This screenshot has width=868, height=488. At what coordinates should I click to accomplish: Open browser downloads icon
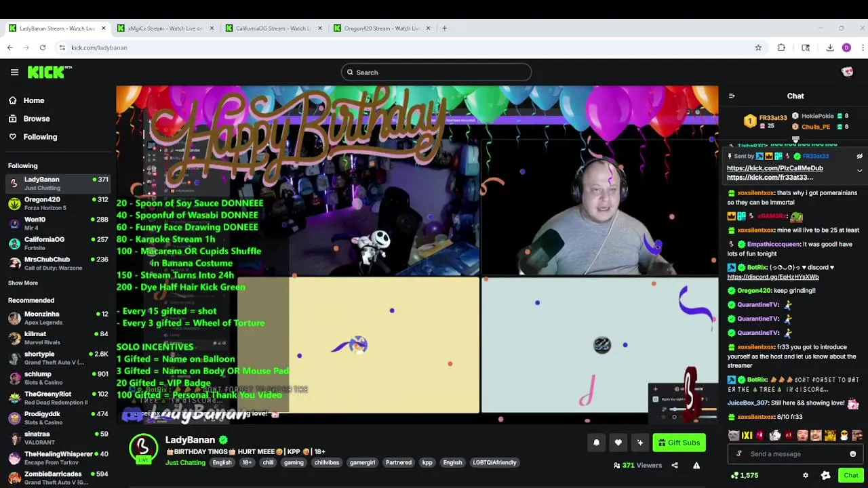pyautogui.click(x=829, y=47)
